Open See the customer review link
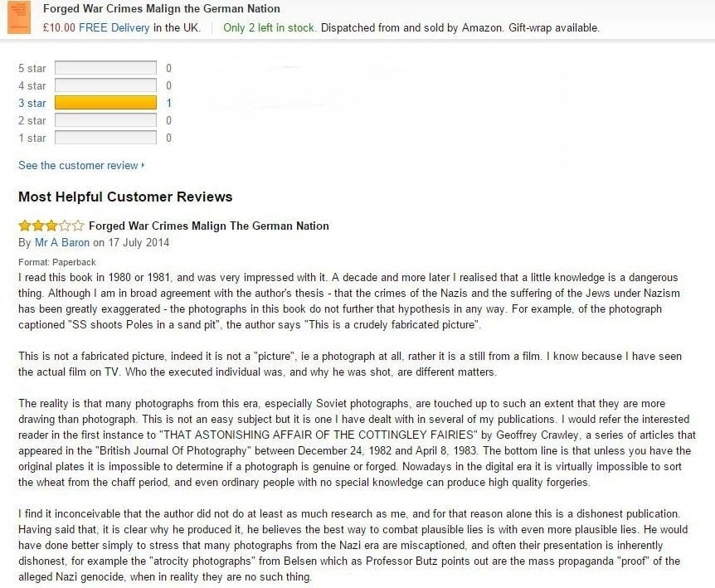This screenshot has height=588, width=715. pyautogui.click(x=78, y=166)
